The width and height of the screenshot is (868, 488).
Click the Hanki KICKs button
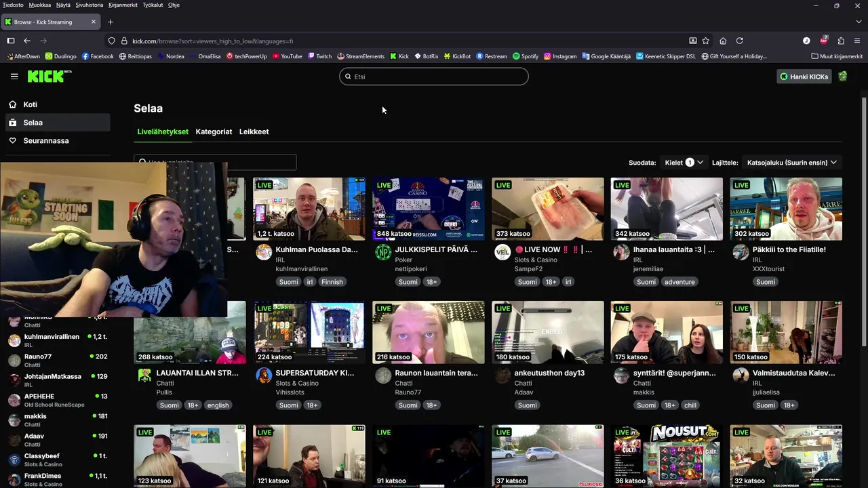804,77
